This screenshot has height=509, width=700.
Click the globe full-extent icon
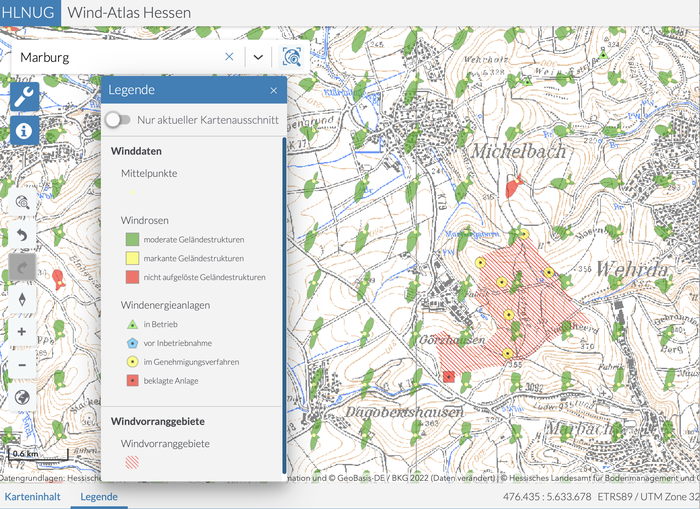[22, 397]
